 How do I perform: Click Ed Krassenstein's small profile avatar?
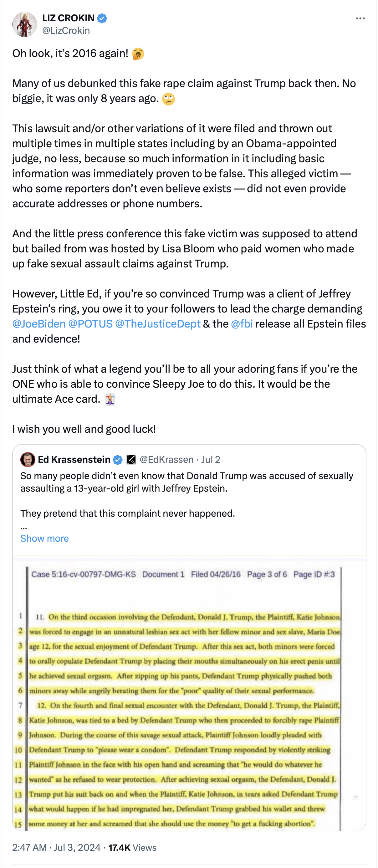click(28, 459)
